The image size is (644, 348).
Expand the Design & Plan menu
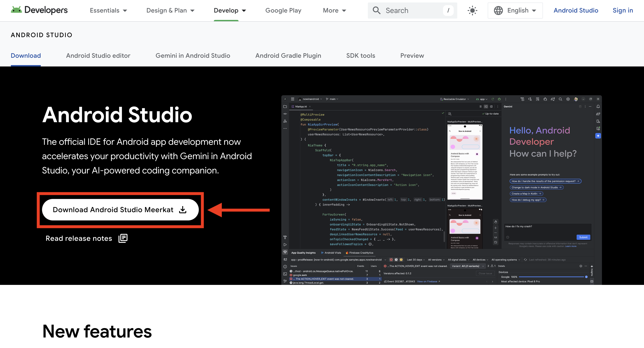point(170,11)
